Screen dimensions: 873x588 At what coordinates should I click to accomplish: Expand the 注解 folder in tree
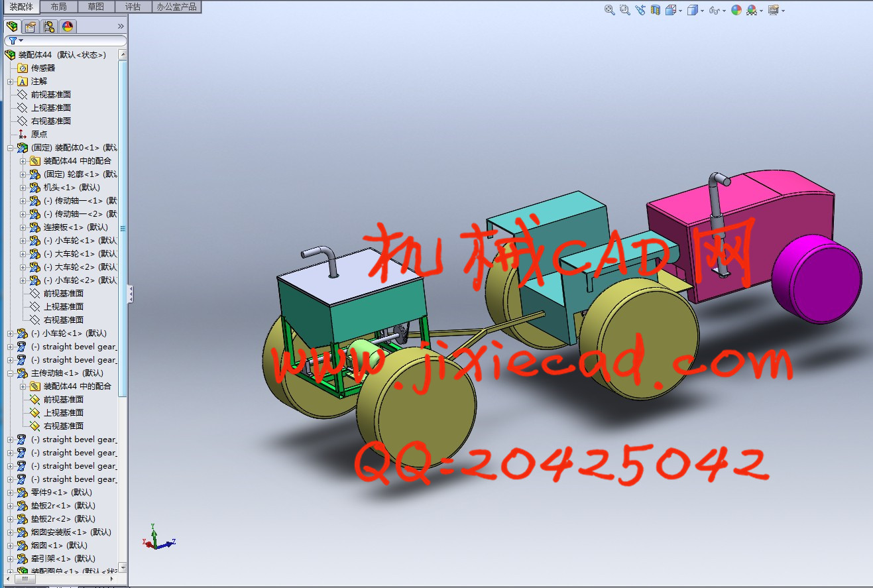coord(11,82)
